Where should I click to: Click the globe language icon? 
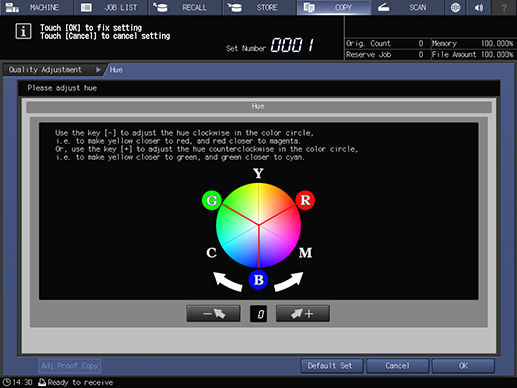pos(455,7)
